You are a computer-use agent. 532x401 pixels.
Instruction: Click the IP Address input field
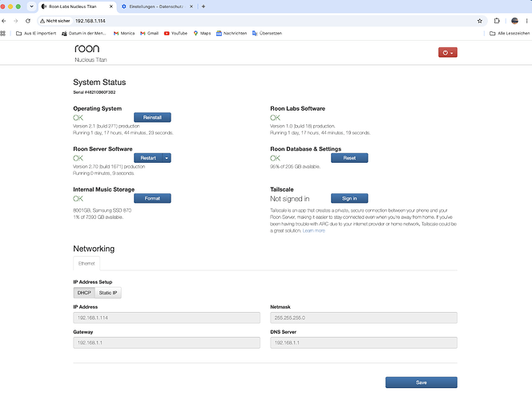coord(167,318)
